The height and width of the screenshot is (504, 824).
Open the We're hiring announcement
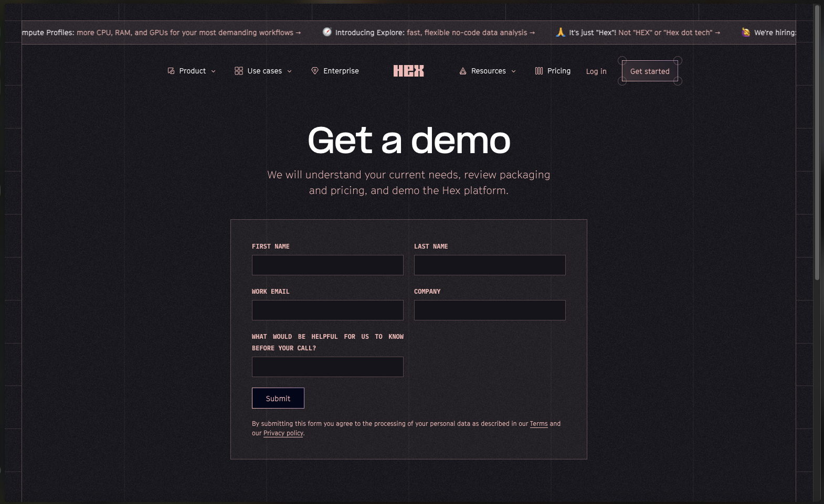click(x=769, y=33)
